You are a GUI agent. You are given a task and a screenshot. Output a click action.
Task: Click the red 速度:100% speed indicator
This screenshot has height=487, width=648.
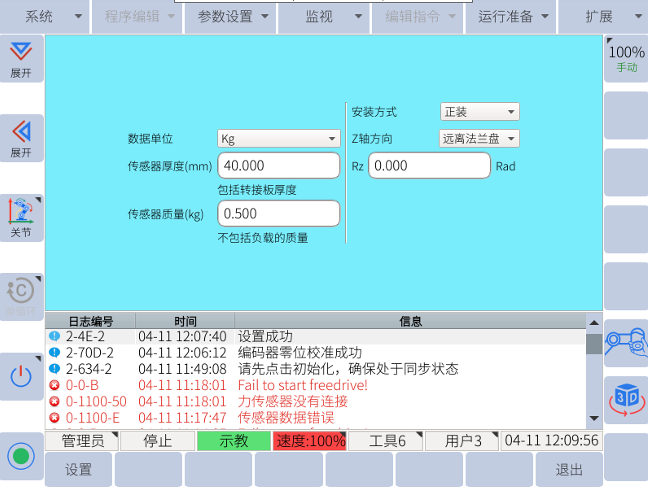click(x=309, y=441)
